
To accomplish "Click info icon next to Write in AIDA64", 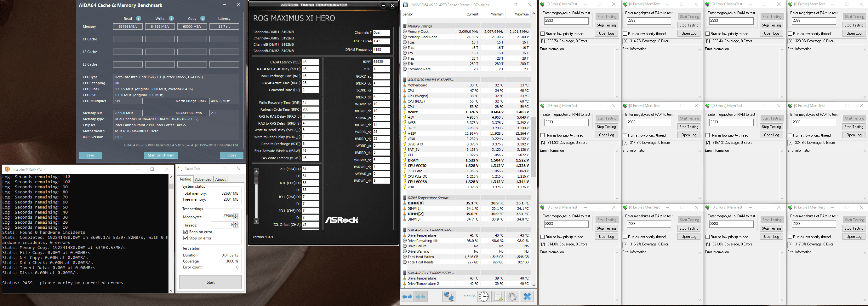I will pyautogui.click(x=171, y=18).
